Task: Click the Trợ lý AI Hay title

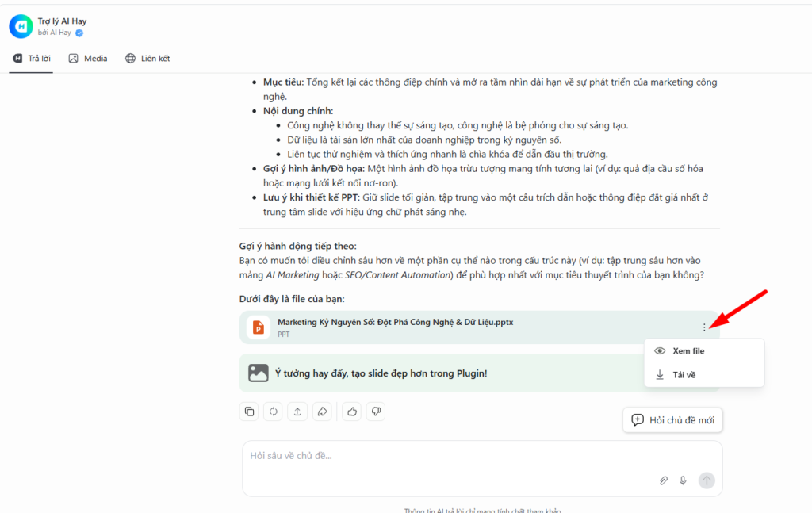Action: coord(62,21)
